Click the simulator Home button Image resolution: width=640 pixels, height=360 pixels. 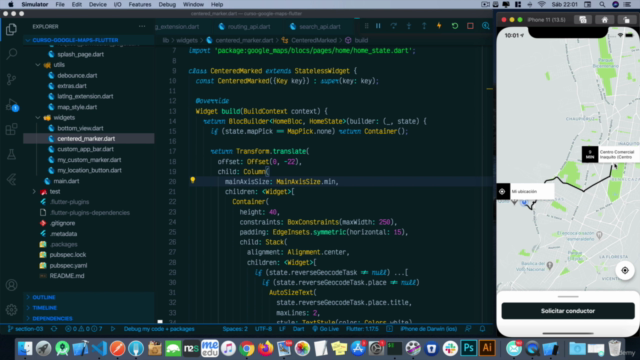point(604,20)
